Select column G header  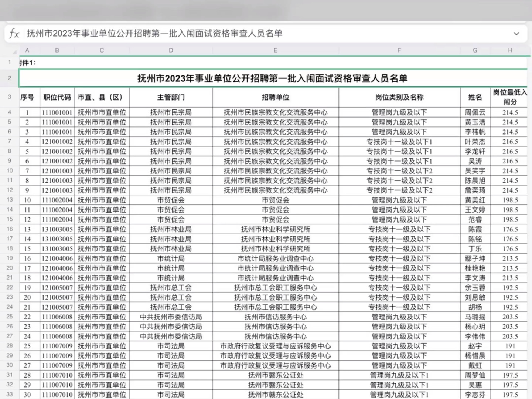tap(475, 50)
